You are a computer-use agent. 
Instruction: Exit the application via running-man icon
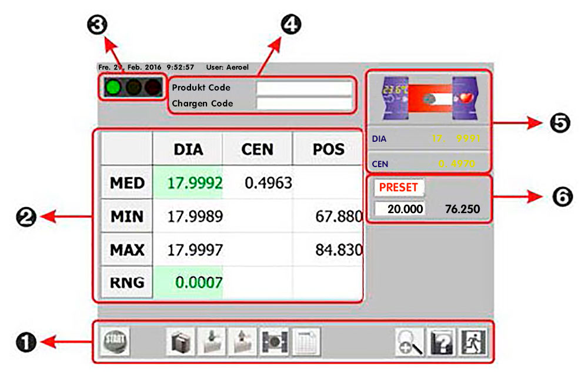[473, 342]
